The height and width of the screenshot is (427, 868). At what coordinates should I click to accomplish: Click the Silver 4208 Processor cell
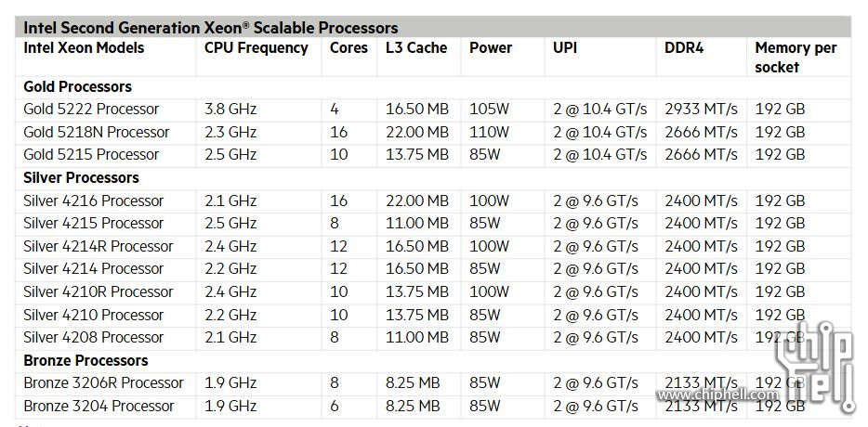click(x=93, y=337)
